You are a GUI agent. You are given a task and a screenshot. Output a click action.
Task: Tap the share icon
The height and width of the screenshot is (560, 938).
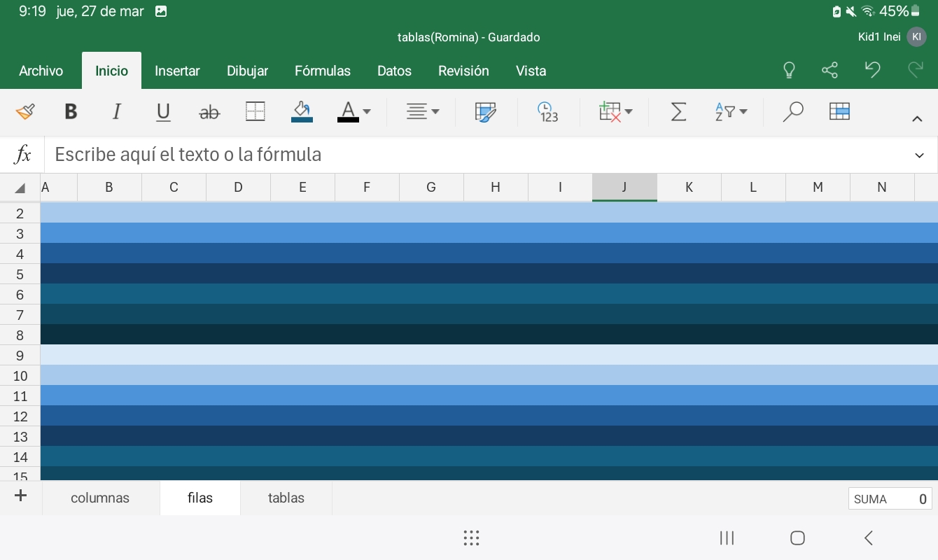(x=829, y=70)
